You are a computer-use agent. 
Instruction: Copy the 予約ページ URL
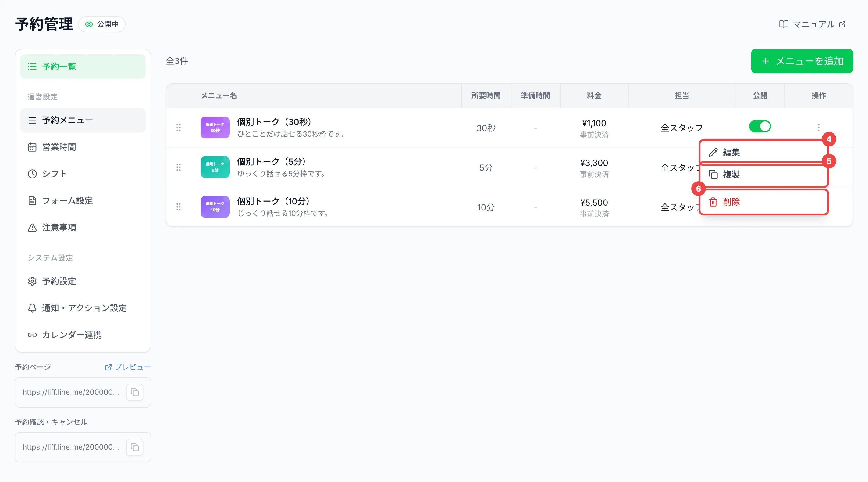(x=135, y=392)
